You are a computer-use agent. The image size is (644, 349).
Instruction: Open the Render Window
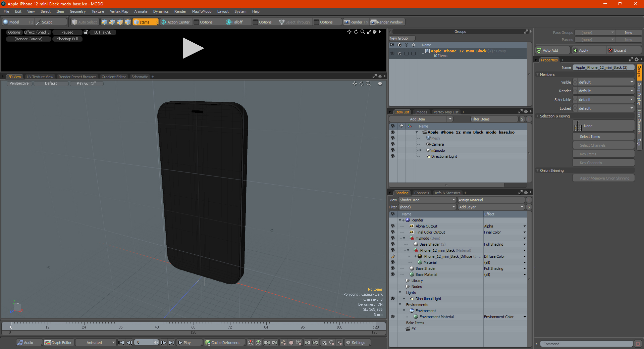tap(387, 22)
